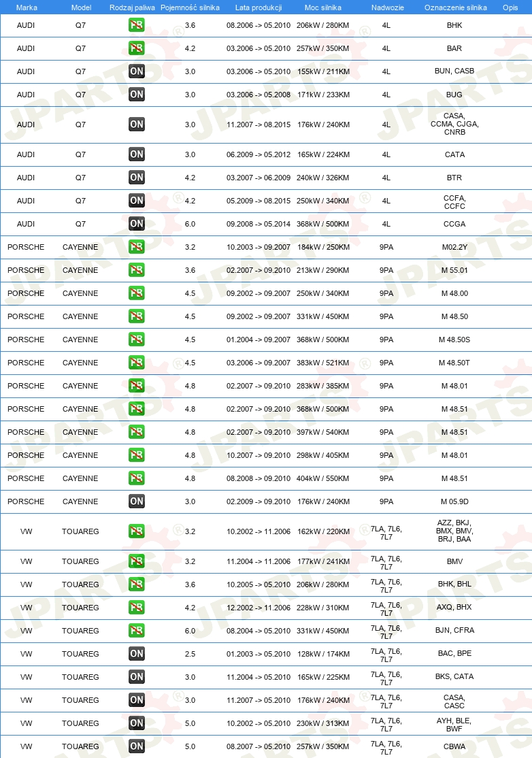Screen dimensions: 532x758
Task: Click the Opis column header
Action: click(x=510, y=7)
